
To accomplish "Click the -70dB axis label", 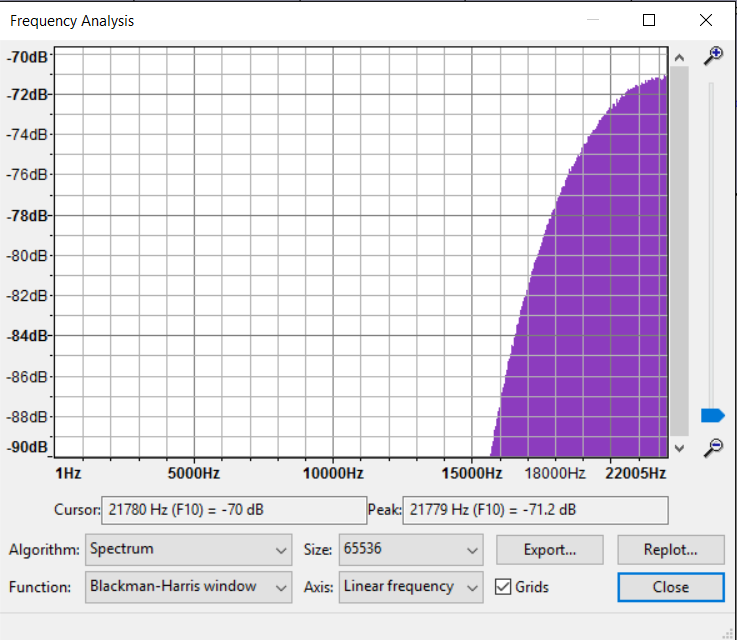I will tap(27, 57).
